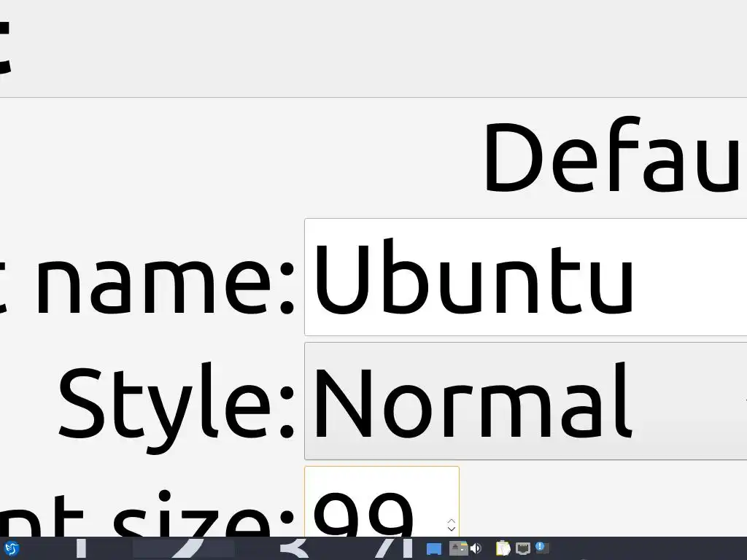Click the font size field showing 99
Viewport: 747px width, 560px height.
point(382,502)
